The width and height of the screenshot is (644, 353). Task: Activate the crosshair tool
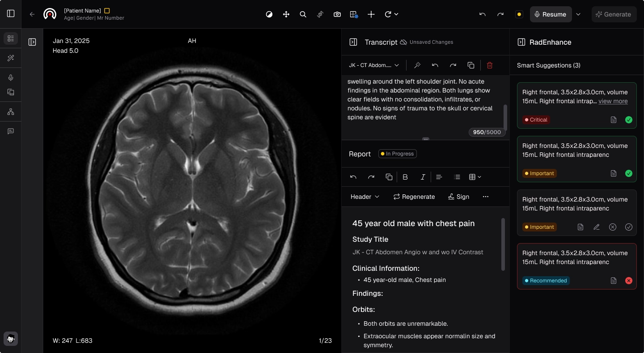coord(371,14)
